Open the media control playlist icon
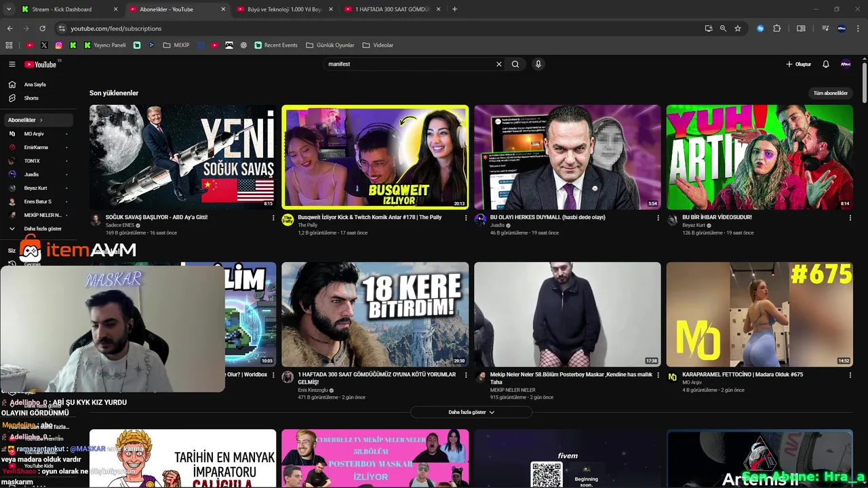 pyautogui.click(x=825, y=28)
